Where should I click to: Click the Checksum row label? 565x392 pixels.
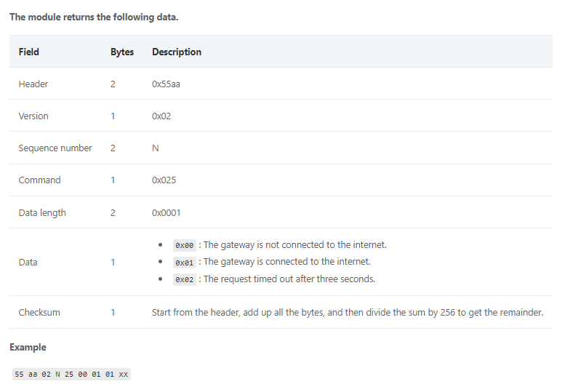39,313
